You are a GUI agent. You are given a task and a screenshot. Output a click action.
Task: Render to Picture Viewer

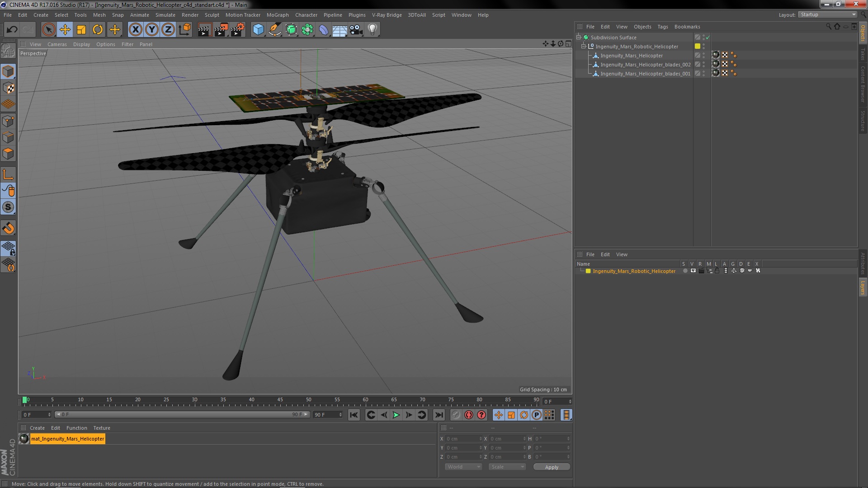pyautogui.click(x=221, y=30)
